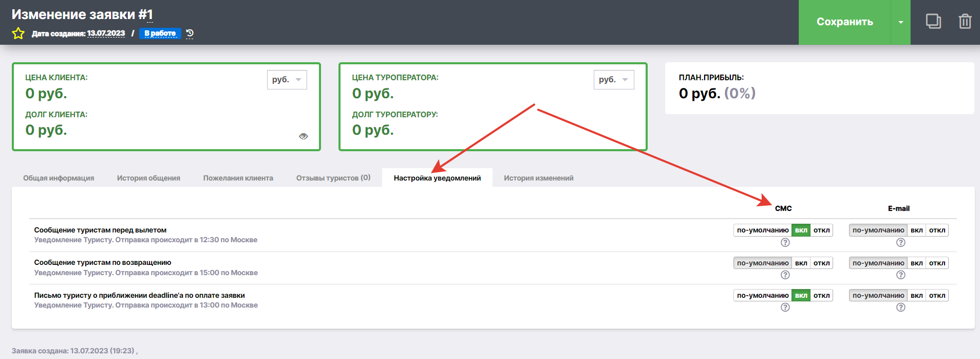Click ПЛАН.ПРИБЫЛЬ value 0 руб. (0%)
The width and height of the screenshot is (980, 359).
[717, 94]
